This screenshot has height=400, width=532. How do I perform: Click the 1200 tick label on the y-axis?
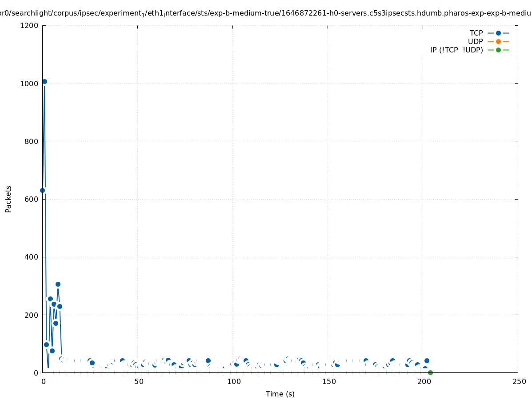[x=29, y=25]
